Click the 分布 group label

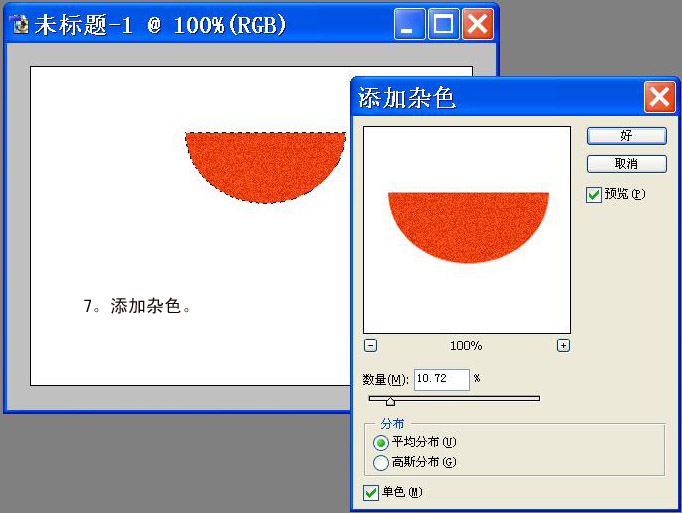click(392, 423)
